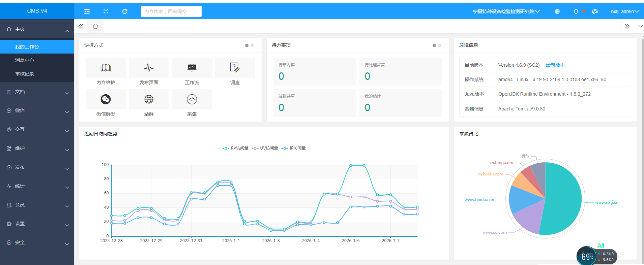
Task: Open the 采集 code icon shortcut
Action: [192, 99]
